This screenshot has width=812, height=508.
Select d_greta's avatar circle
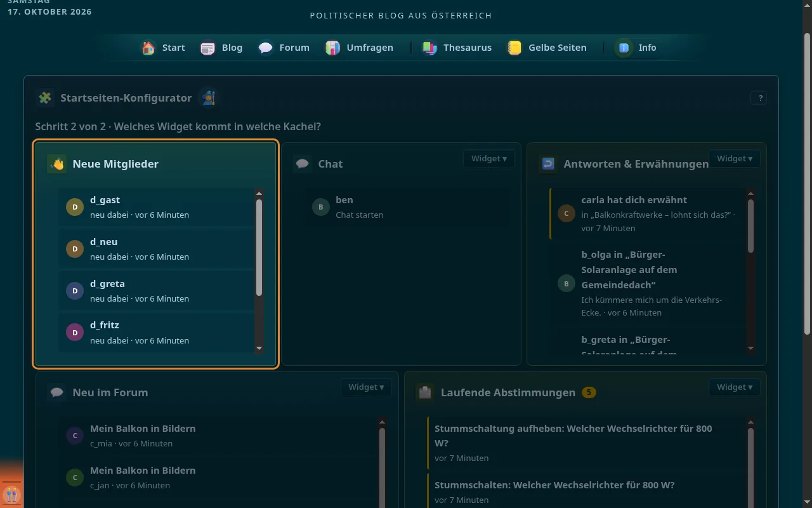(x=75, y=291)
